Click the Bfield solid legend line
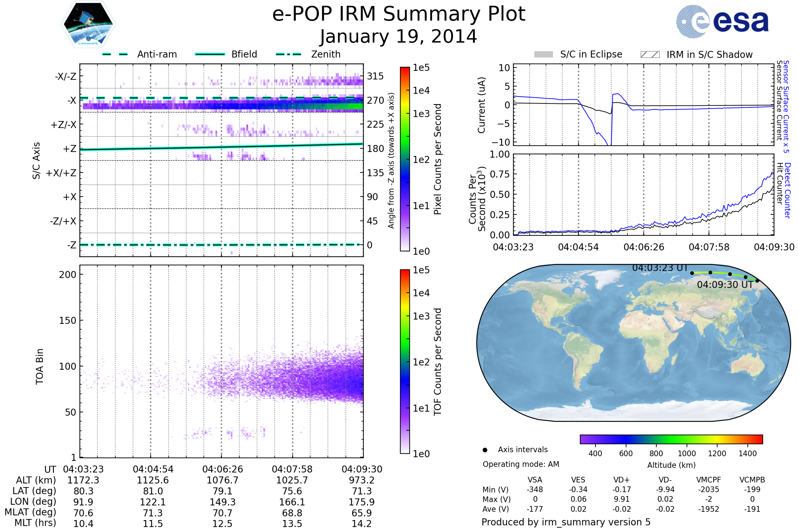This screenshot has width=798, height=532. pyautogui.click(x=210, y=54)
